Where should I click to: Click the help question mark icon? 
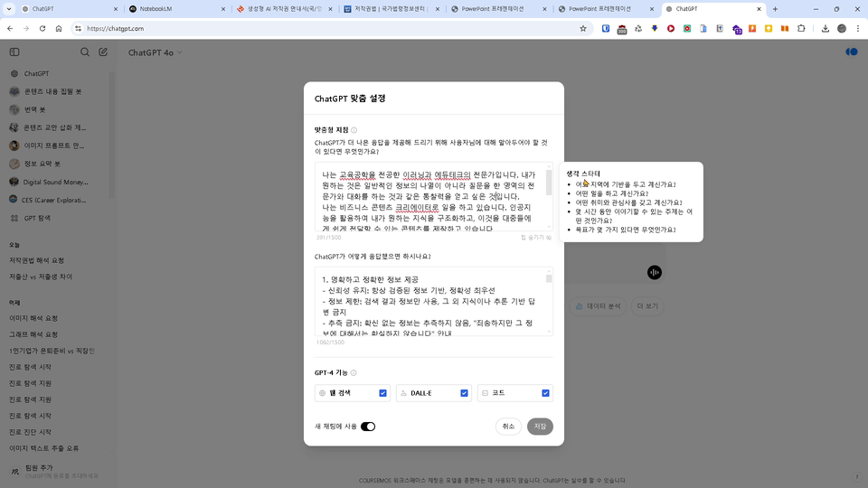(x=857, y=477)
